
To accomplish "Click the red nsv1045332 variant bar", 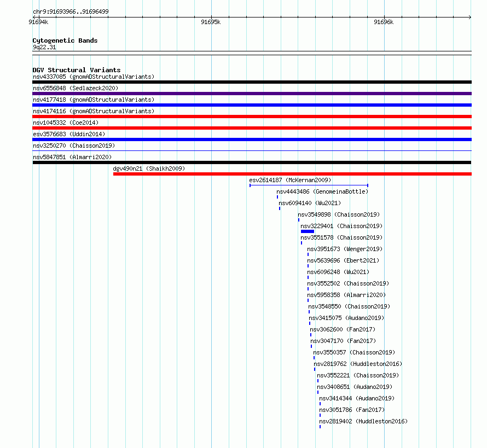I will 252,128.
